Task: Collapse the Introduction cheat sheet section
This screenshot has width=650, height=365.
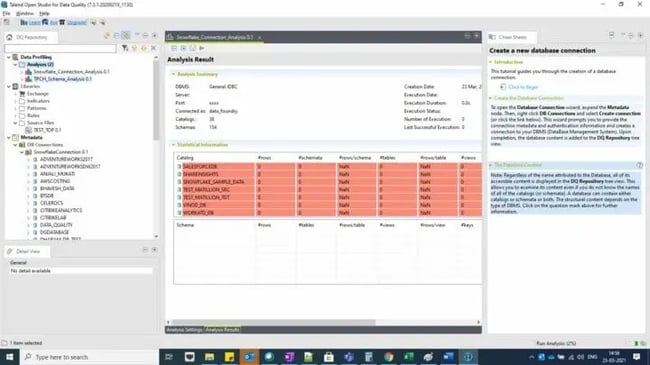Action: coord(490,62)
